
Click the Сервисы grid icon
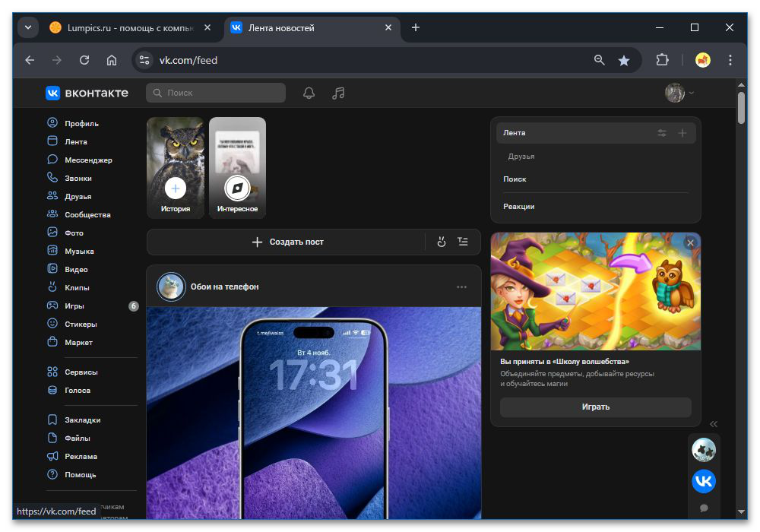point(52,372)
